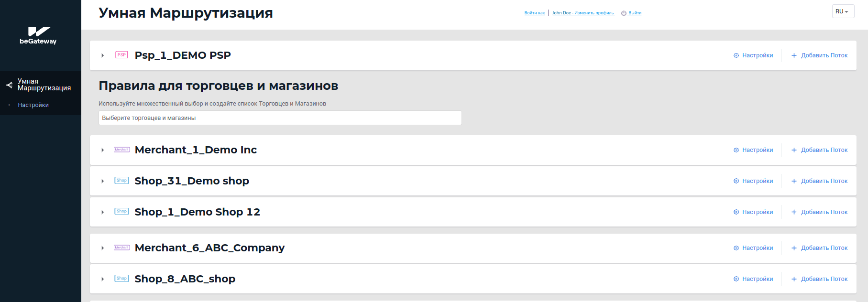The image size is (868, 302).
Task: Open Настройки in the sidebar menu
Action: [33, 105]
